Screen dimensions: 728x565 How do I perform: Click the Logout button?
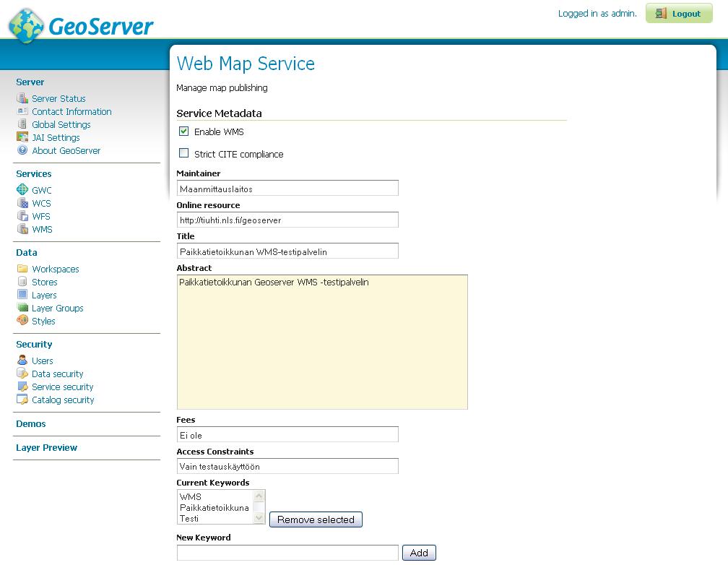679,14
